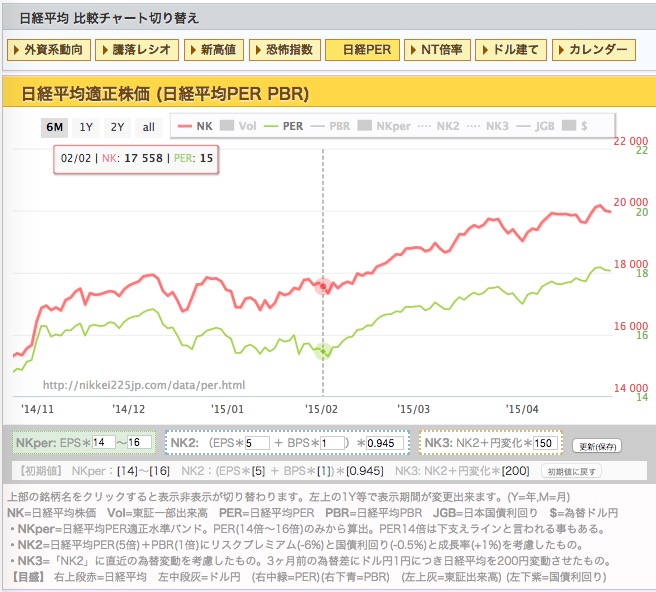The height and width of the screenshot is (592, 656).
Task: Show the NKper band from legend
Action: pyautogui.click(x=384, y=126)
